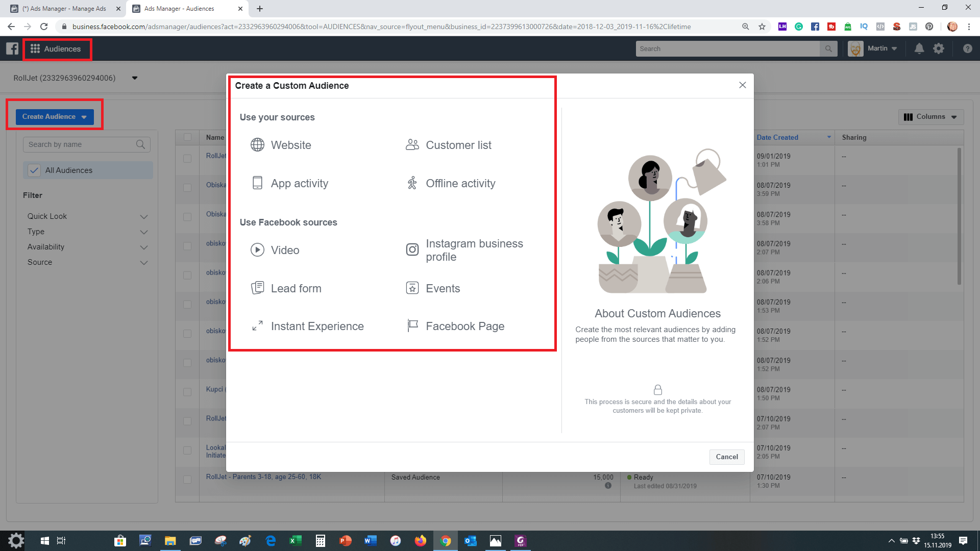The width and height of the screenshot is (980, 551).
Task: Toggle the All Audiences checkbox
Action: [x=34, y=170]
